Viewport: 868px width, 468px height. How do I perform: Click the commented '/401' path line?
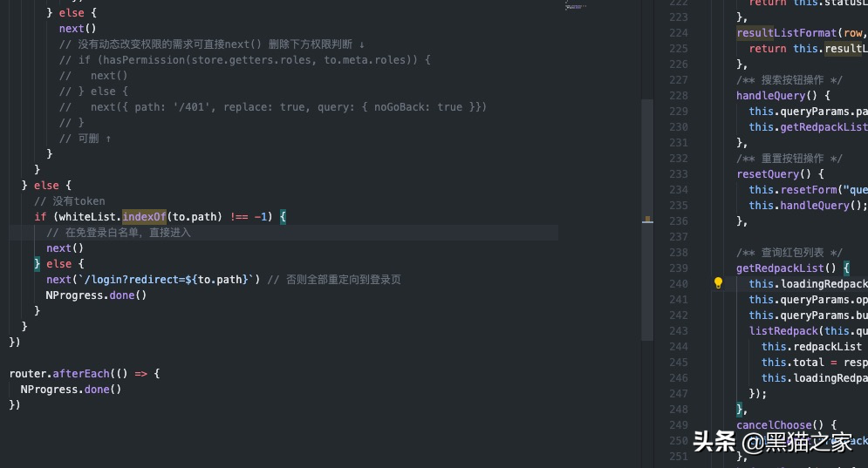[x=273, y=107]
